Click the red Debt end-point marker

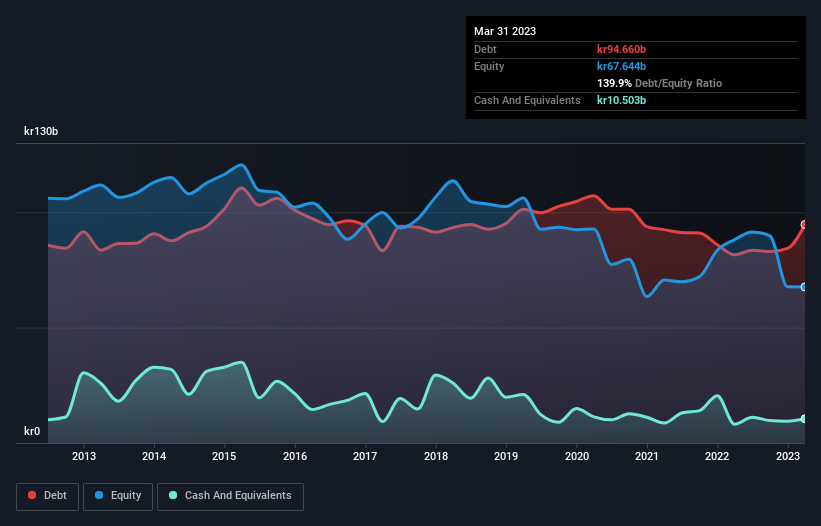point(804,225)
